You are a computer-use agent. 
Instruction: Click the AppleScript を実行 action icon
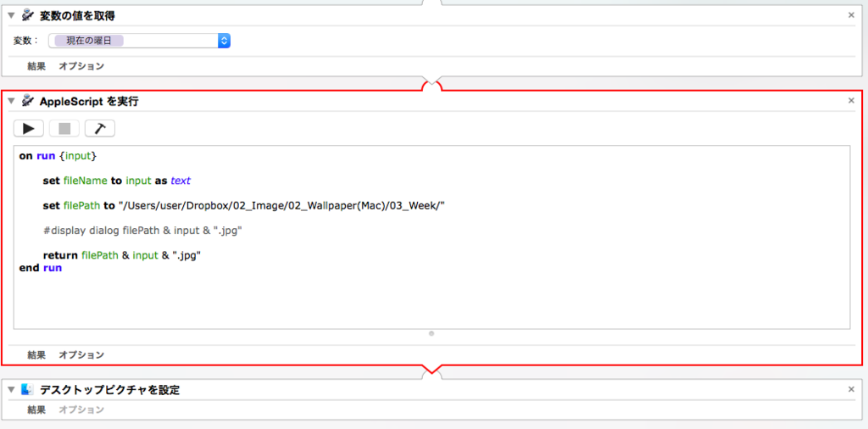[28, 101]
